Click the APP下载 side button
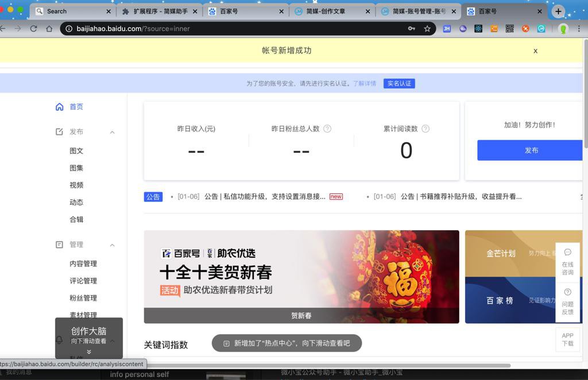588x380 pixels. click(567, 339)
